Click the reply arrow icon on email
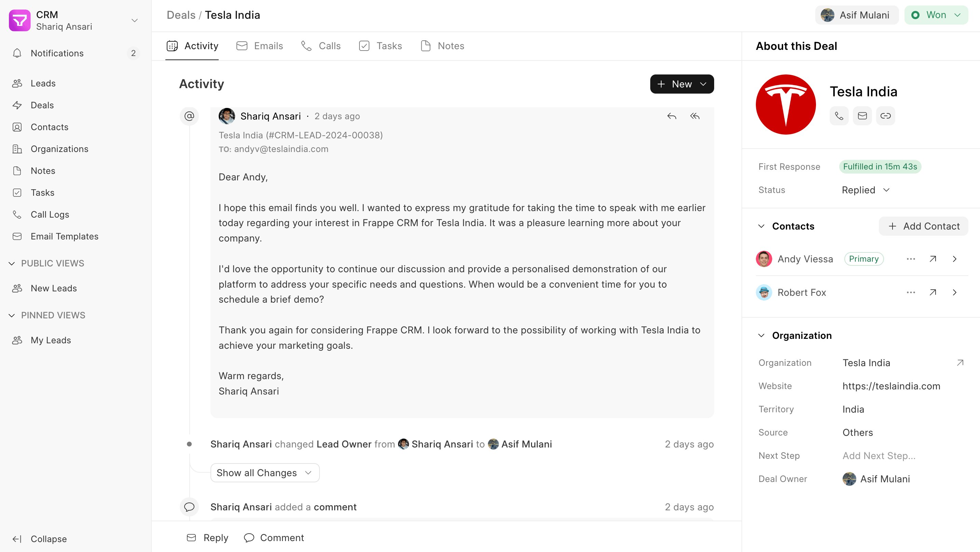The width and height of the screenshot is (980, 552). click(x=671, y=116)
